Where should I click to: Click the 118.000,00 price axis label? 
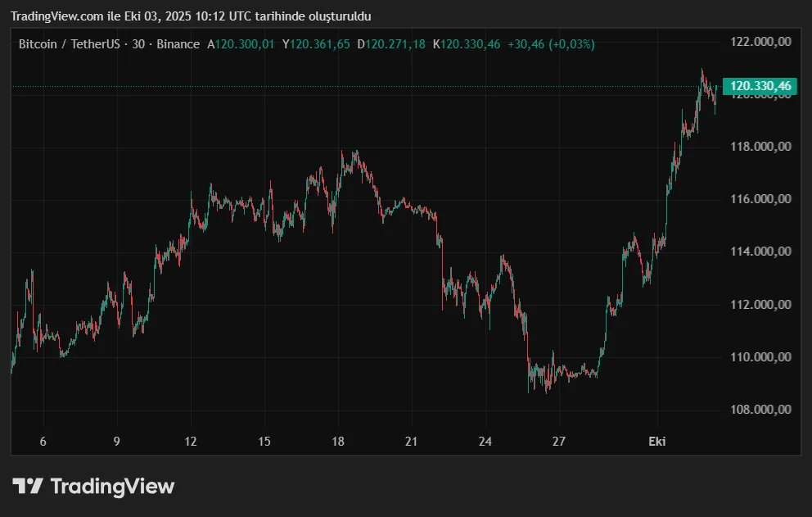760,147
